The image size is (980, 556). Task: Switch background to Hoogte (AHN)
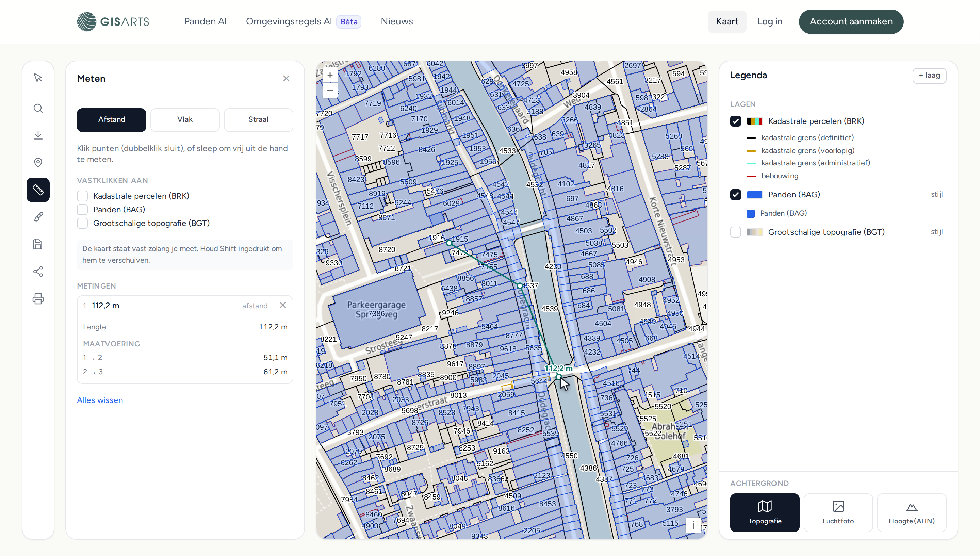coord(912,512)
